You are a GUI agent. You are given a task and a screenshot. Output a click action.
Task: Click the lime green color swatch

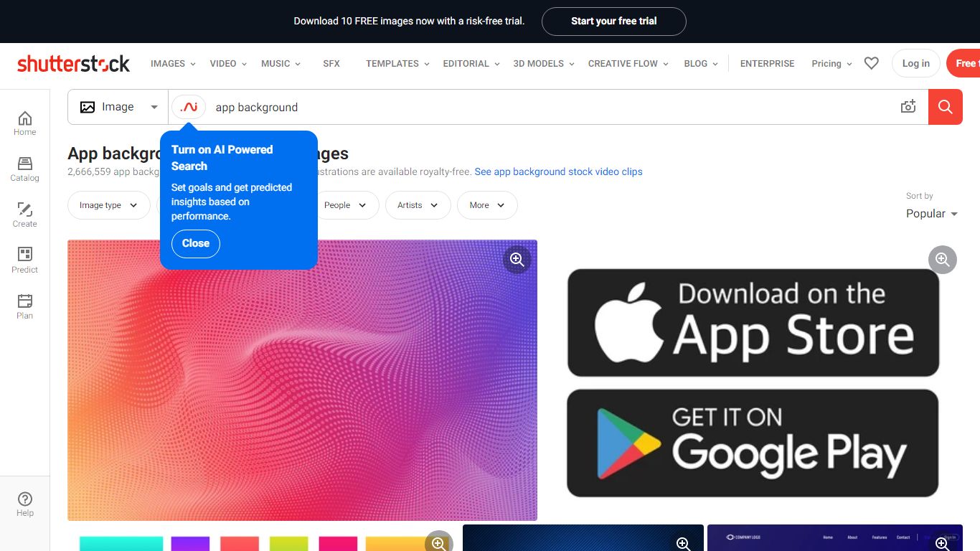pos(288,544)
